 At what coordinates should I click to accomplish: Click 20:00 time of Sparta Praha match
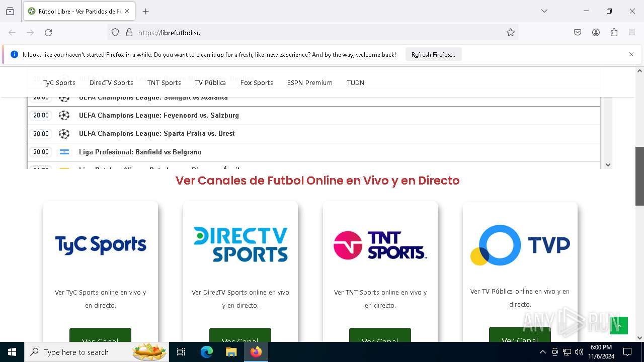[x=41, y=134]
